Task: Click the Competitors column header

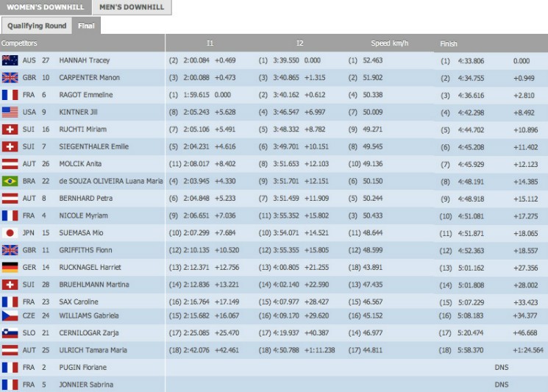Action: pos(19,43)
